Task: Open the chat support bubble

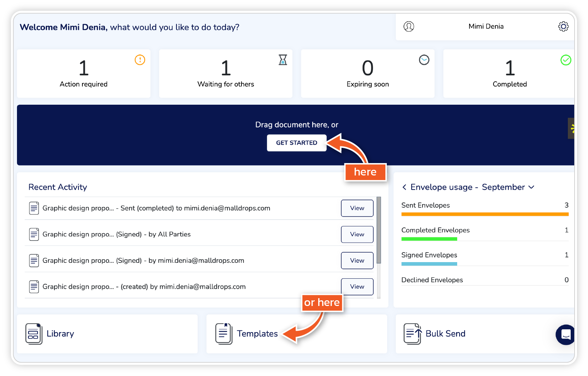Action: coord(565,335)
